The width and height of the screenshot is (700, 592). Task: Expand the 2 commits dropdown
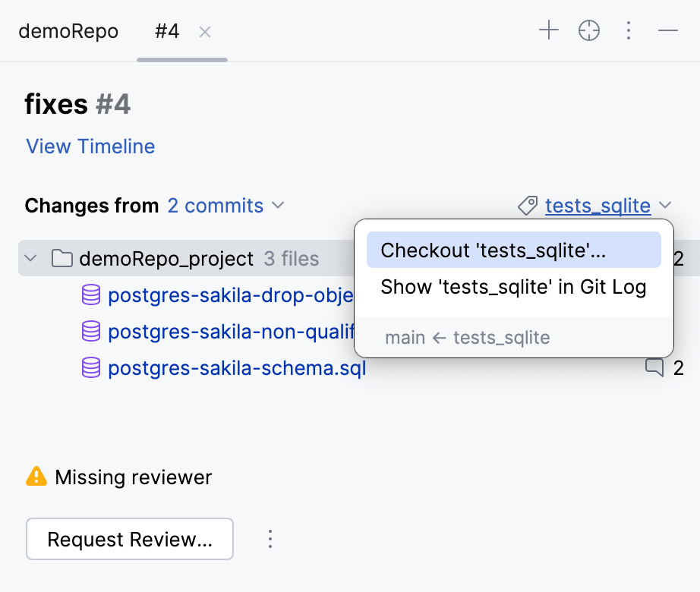click(x=225, y=206)
